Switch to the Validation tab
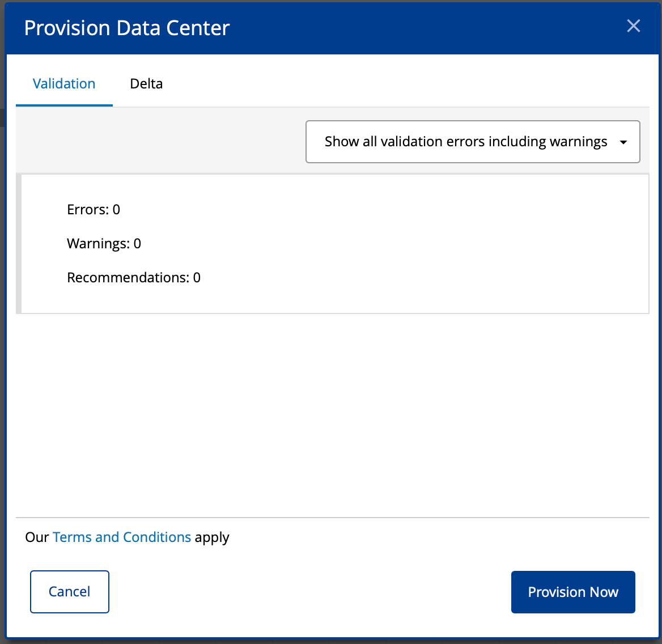 coord(64,84)
